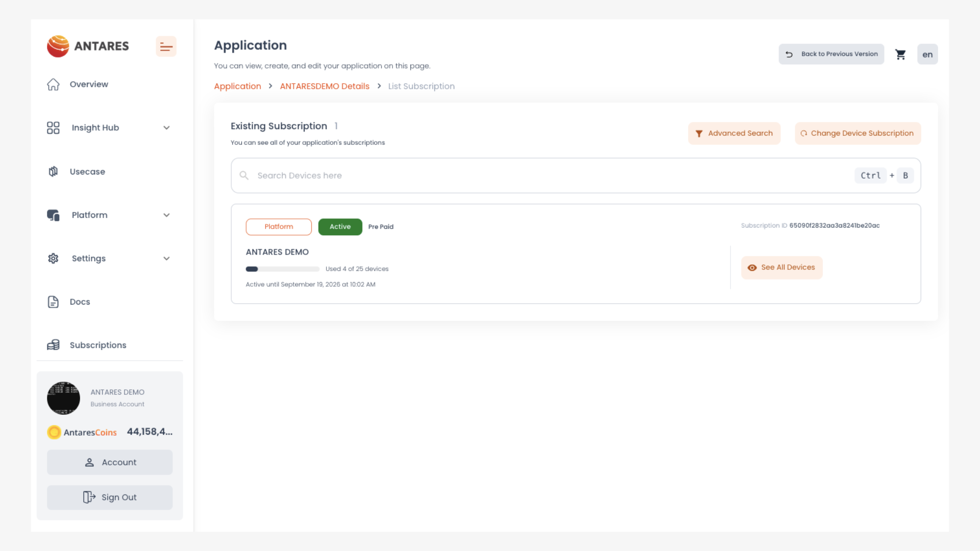980x551 pixels.
Task: Open ANTARESDEMO Details breadcrumb
Action: point(325,86)
